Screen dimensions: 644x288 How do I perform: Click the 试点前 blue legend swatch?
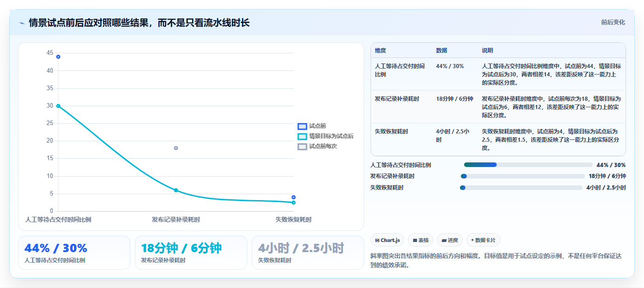tap(302, 126)
